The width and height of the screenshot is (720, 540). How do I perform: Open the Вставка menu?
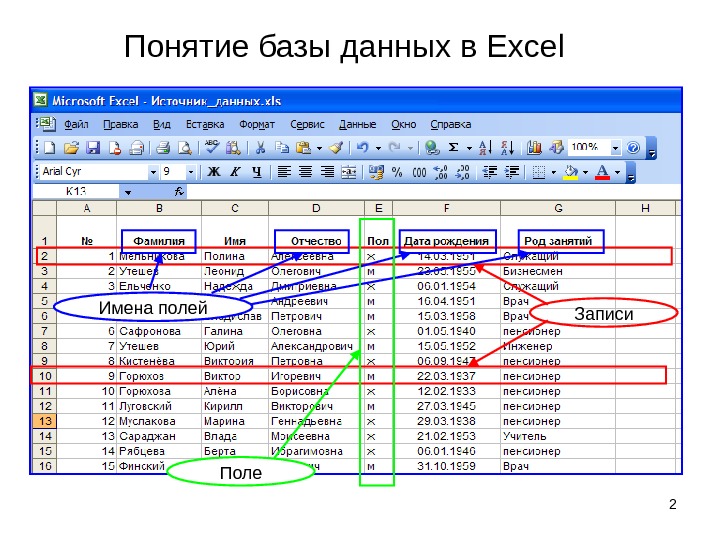click(205, 124)
